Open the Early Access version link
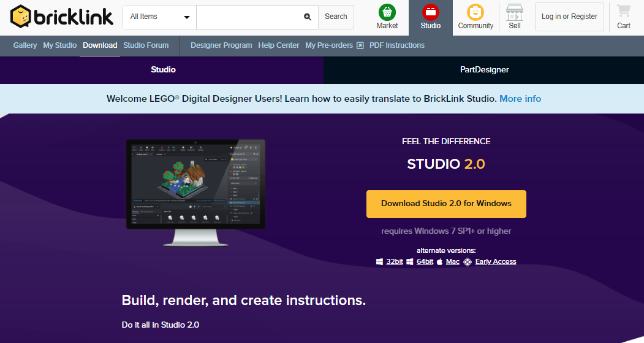This screenshot has width=644, height=343. pos(496,262)
